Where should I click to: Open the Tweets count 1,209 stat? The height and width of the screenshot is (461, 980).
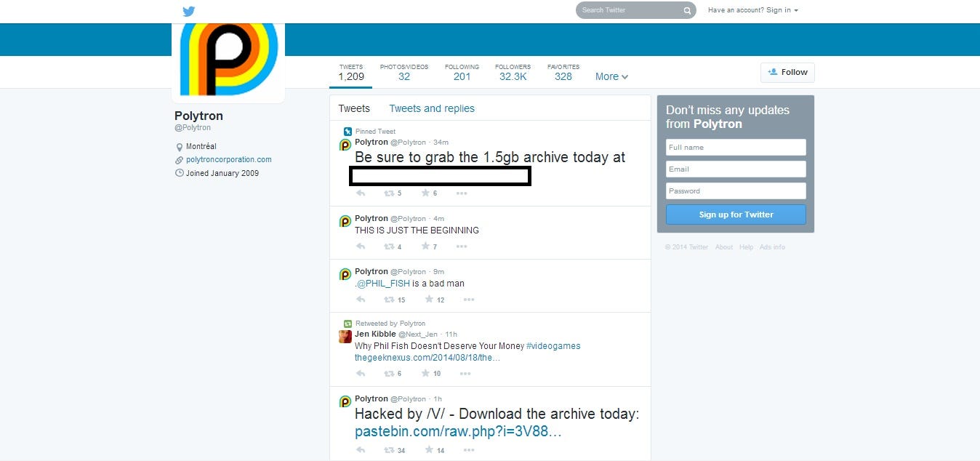tap(351, 73)
